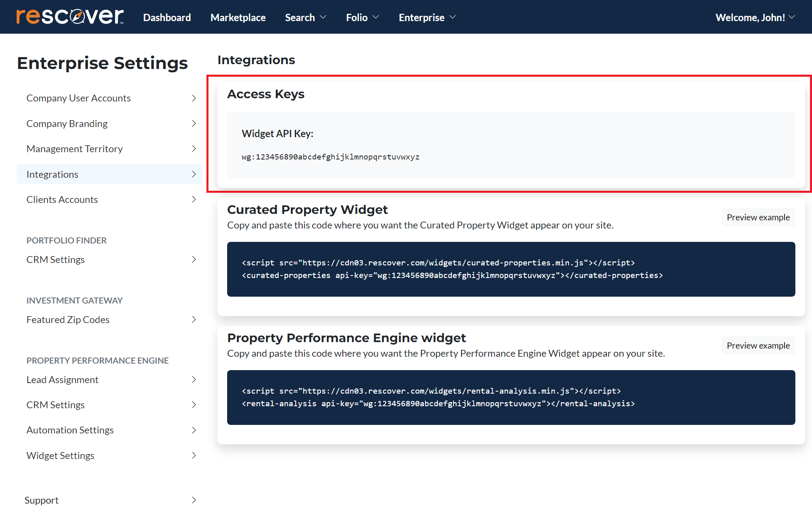The width and height of the screenshot is (812, 530).
Task: Expand the Folio dropdown
Action: tap(362, 17)
